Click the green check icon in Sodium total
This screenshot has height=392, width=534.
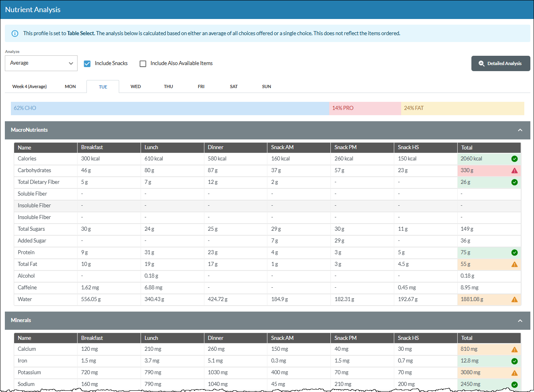514,385
